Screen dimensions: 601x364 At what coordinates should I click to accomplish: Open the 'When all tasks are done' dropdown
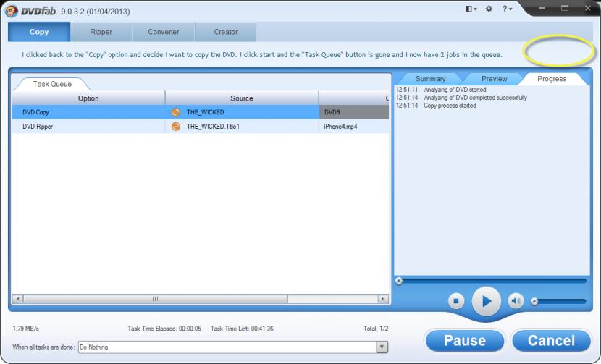[x=233, y=347]
